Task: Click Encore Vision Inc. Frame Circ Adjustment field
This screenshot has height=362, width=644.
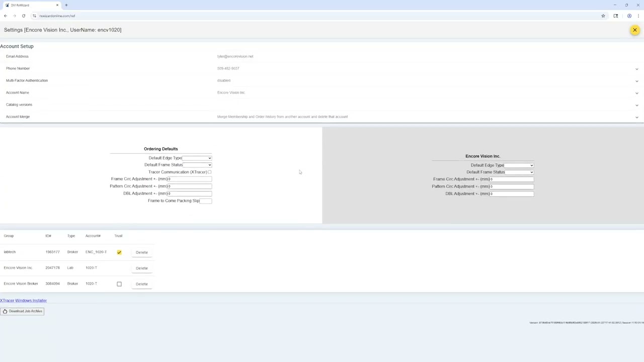Action: click(512, 179)
